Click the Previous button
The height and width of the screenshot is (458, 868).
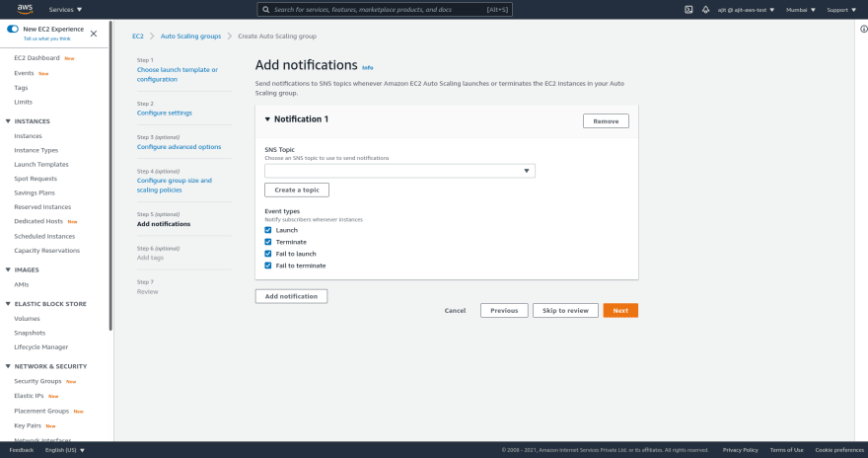point(504,311)
